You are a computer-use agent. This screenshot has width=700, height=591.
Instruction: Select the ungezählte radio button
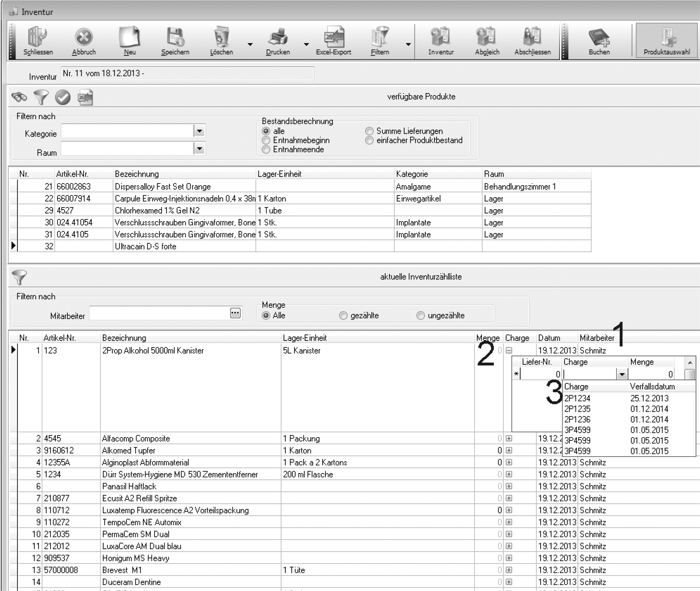420,315
